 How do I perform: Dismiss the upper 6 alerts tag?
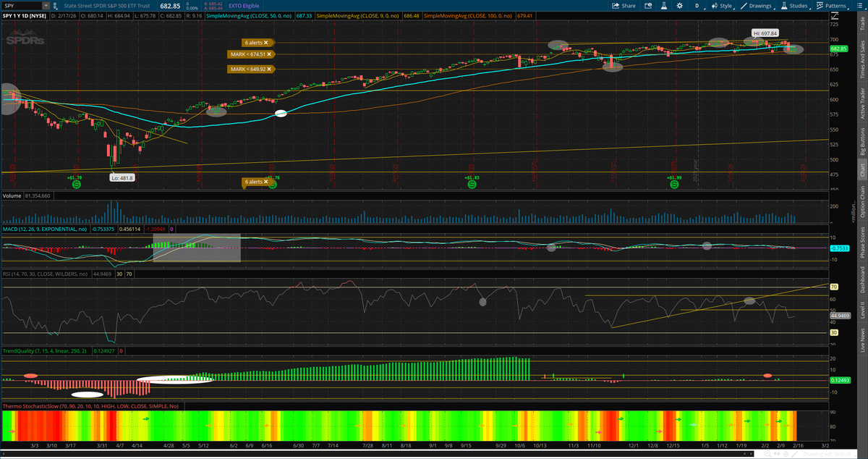[x=266, y=43]
